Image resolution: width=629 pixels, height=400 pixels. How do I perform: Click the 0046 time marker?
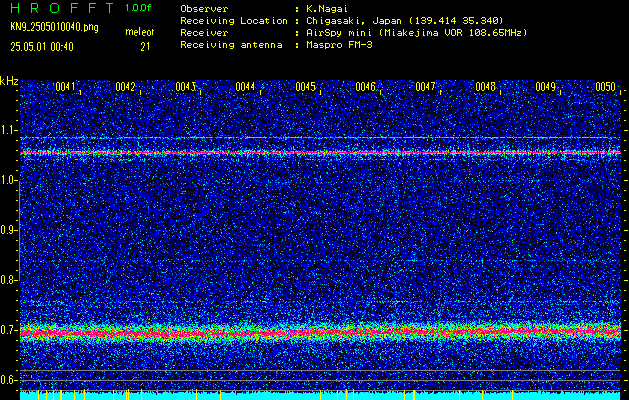pyautogui.click(x=365, y=87)
